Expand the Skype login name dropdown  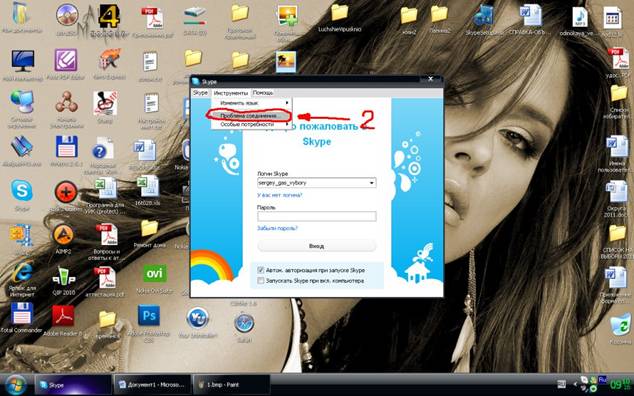[372, 183]
